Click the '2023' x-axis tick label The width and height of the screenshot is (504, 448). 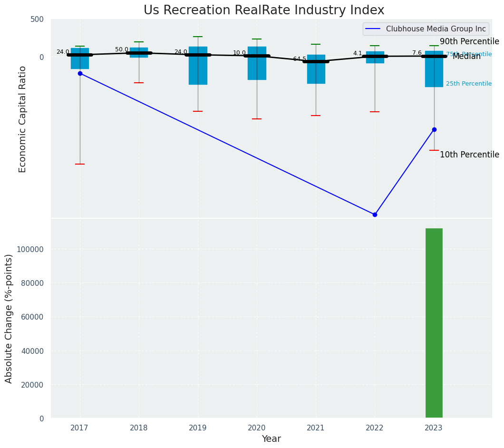[x=434, y=428]
